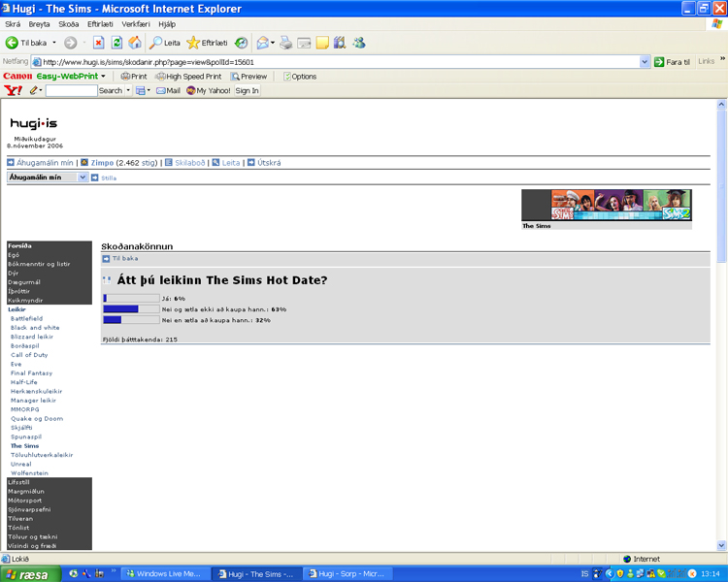Screen dimensions: 728x582
Task: Open Skilaboð messages link
Action: [x=189, y=163]
